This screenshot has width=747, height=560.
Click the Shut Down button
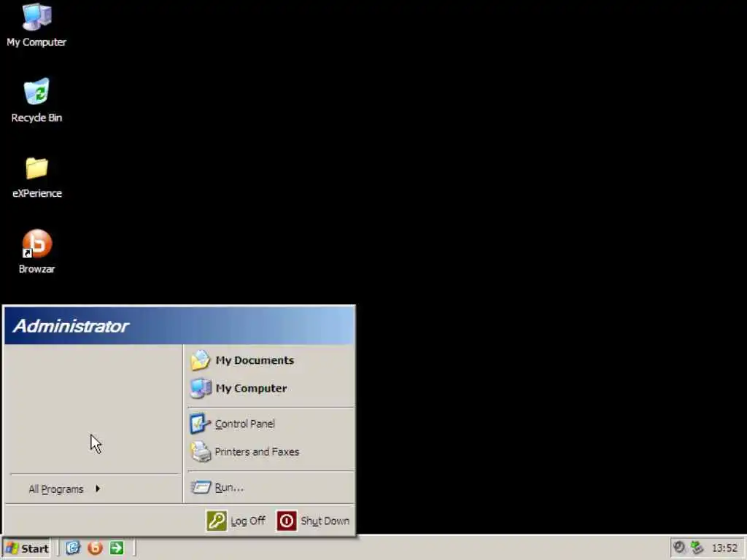coord(313,521)
